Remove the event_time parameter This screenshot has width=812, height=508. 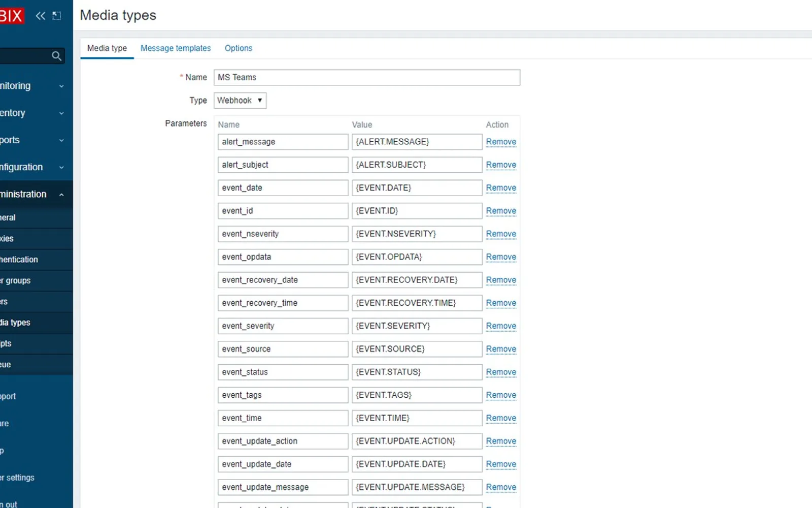pos(501,418)
